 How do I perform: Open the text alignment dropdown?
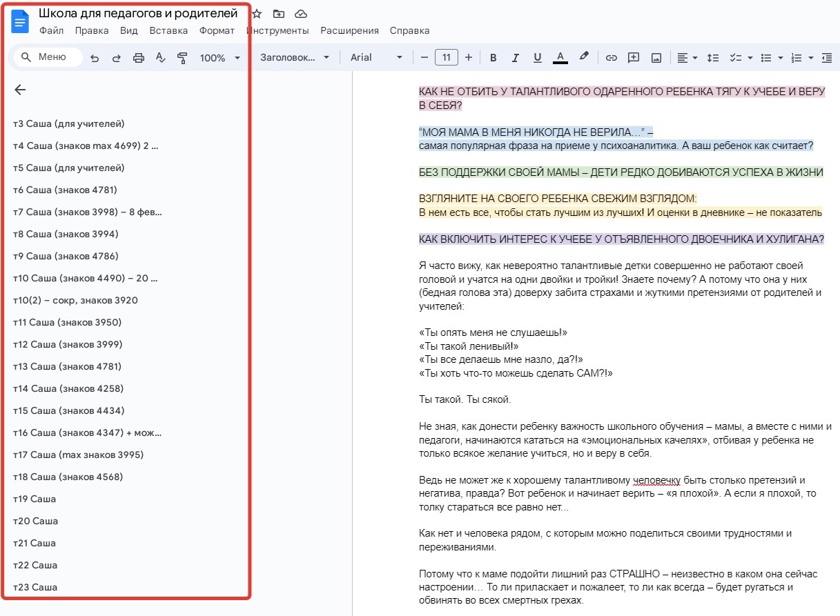[687, 58]
